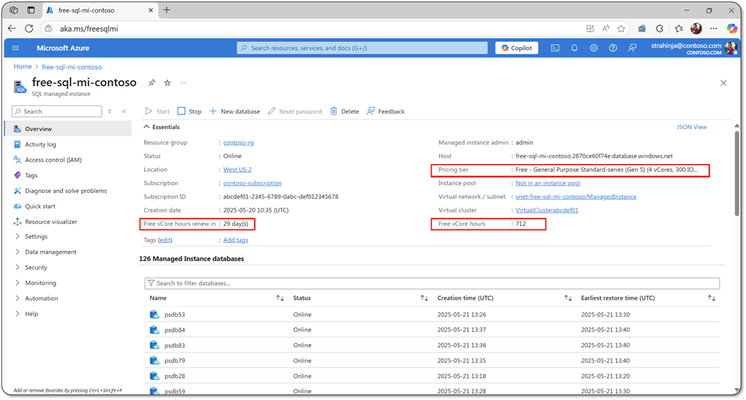Open feedback icon in Azure header
Viewport: 746px width, 400px height.
pyautogui.click(x=632, y=48)
